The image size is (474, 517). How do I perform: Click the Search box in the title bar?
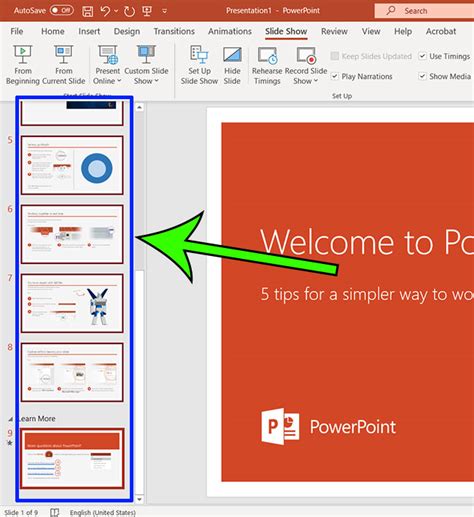[424, 11]
